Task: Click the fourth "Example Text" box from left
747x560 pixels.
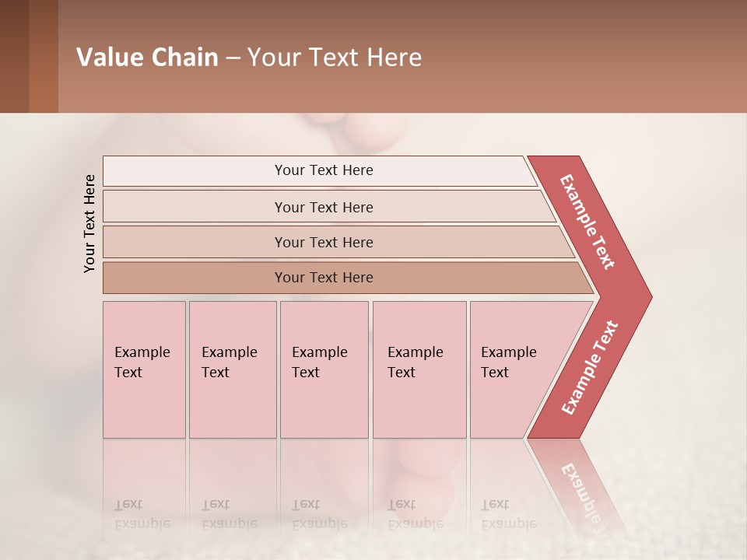Action: point(419,369)
